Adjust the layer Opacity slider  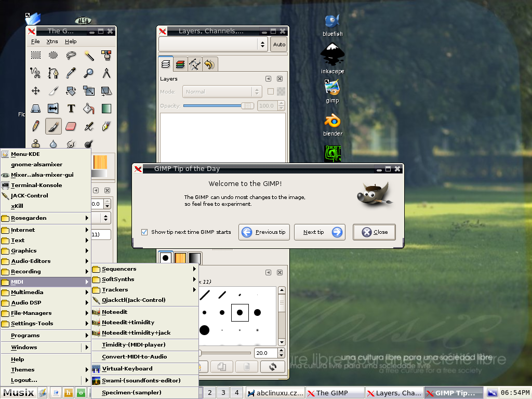coord(219,106)
